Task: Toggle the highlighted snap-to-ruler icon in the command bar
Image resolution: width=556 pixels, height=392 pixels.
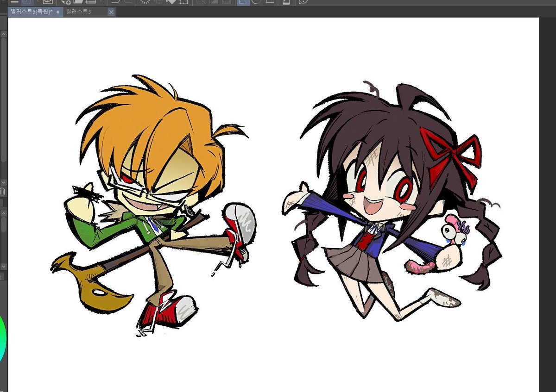Action: coord(243,2)
